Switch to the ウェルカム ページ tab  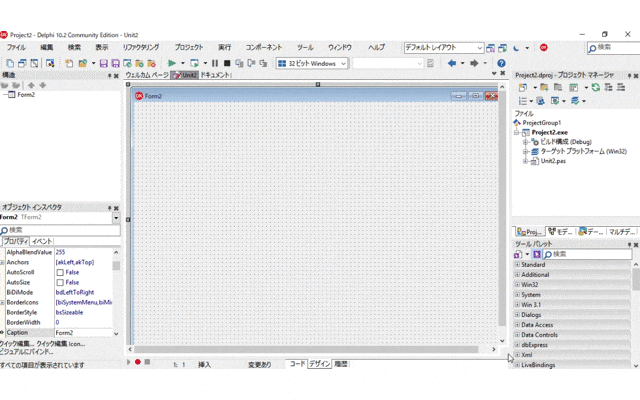[147, 75]
